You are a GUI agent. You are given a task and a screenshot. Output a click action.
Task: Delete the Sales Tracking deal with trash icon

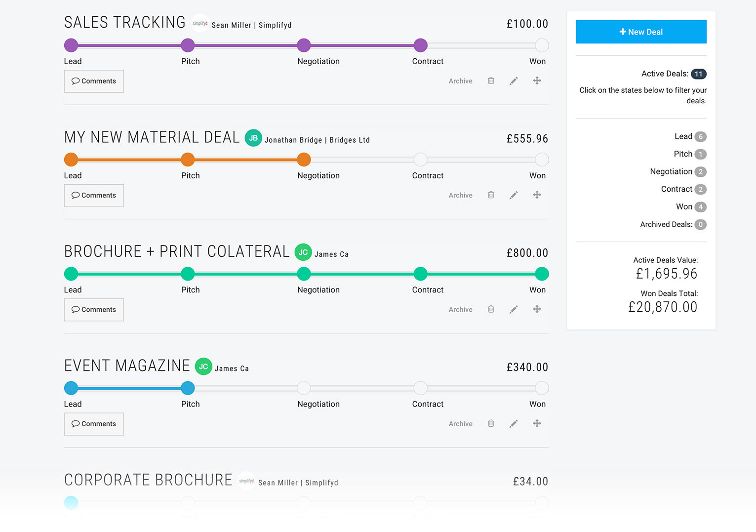coord(491,81)
